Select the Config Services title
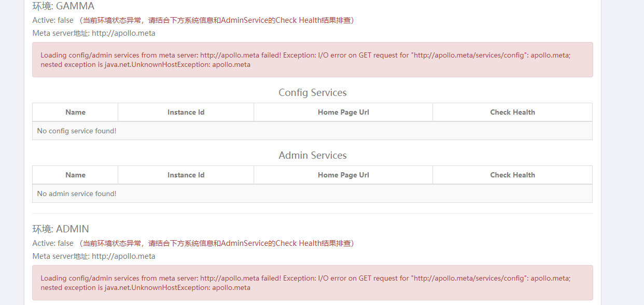 pos(312,92)
